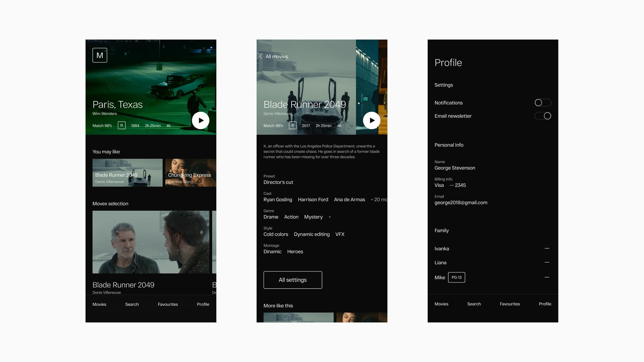Open Chungking Express thumbnail under You may like
The image size is (644, 362).
click(191, 173)
